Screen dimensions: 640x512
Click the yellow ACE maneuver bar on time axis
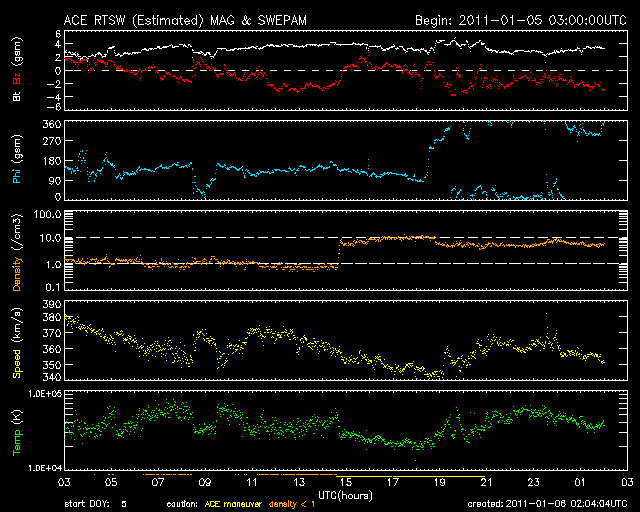410,476
